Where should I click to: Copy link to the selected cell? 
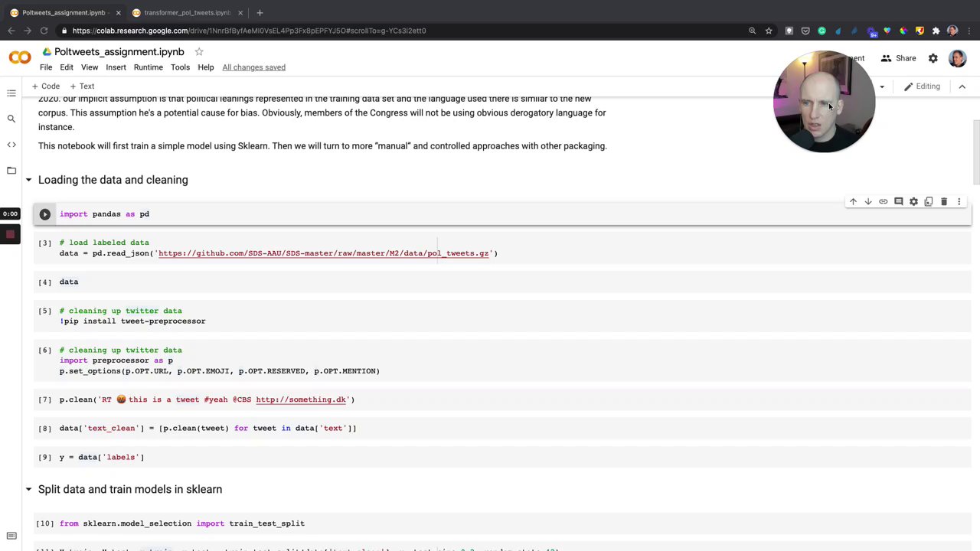[x=883, y=201]
